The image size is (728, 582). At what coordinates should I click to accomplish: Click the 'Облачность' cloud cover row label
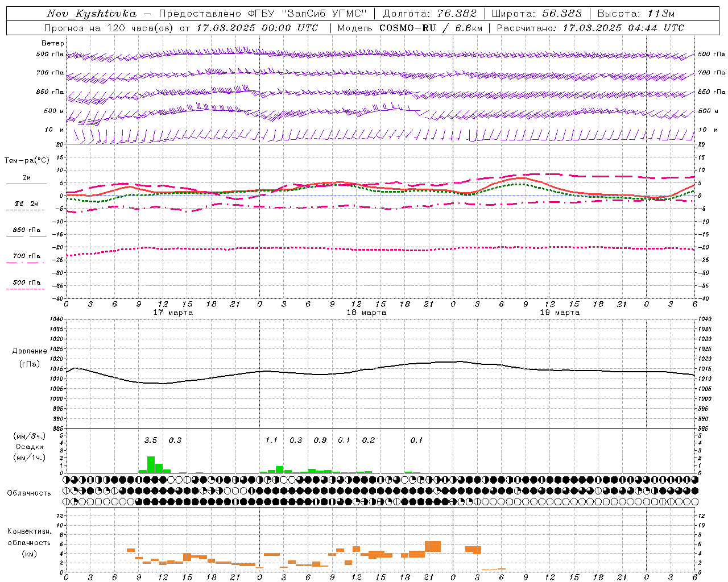tap(29, 493)
